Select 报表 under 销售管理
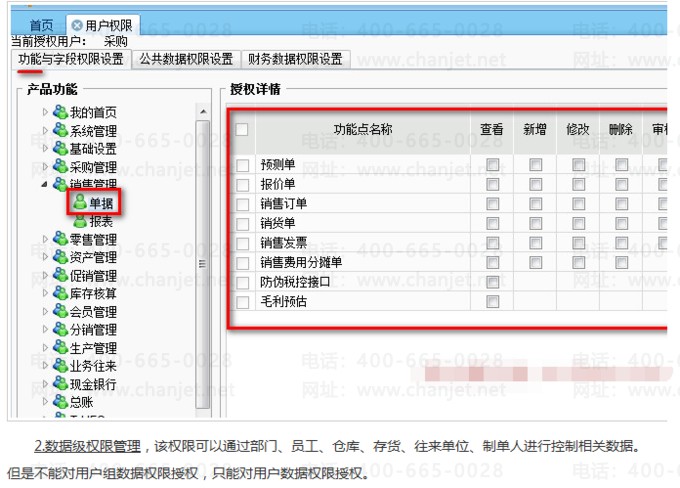Image resolution: width=680 pixels, height=488 pixels. pyautogui.click(x=101, y=221)
